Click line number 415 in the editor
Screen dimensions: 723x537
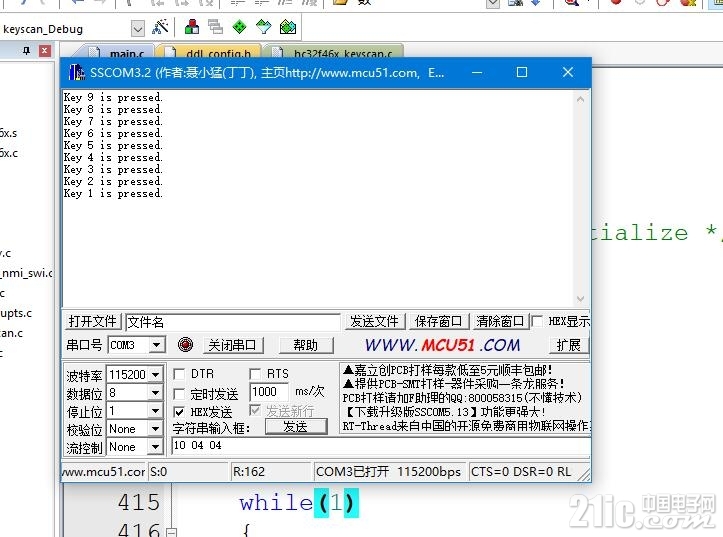pos(139,502)
